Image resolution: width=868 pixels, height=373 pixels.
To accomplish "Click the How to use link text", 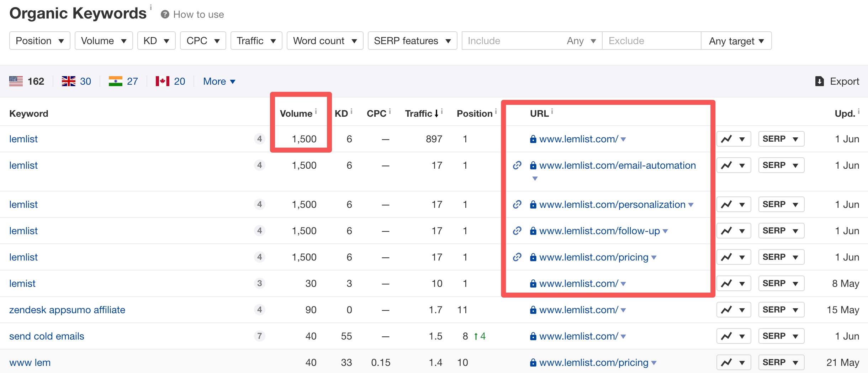I will [199, 15].
